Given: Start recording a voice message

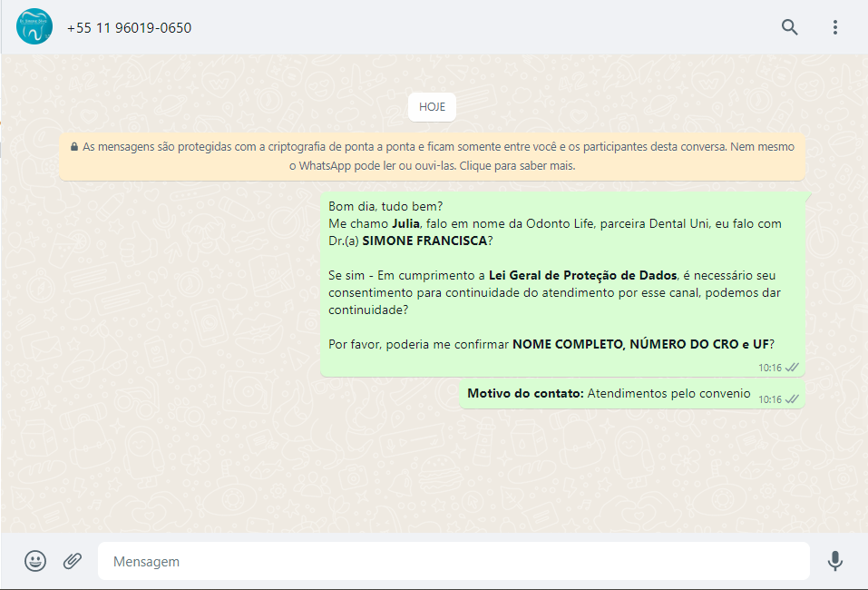Looking at the screenshot, I should coord(834,561).
